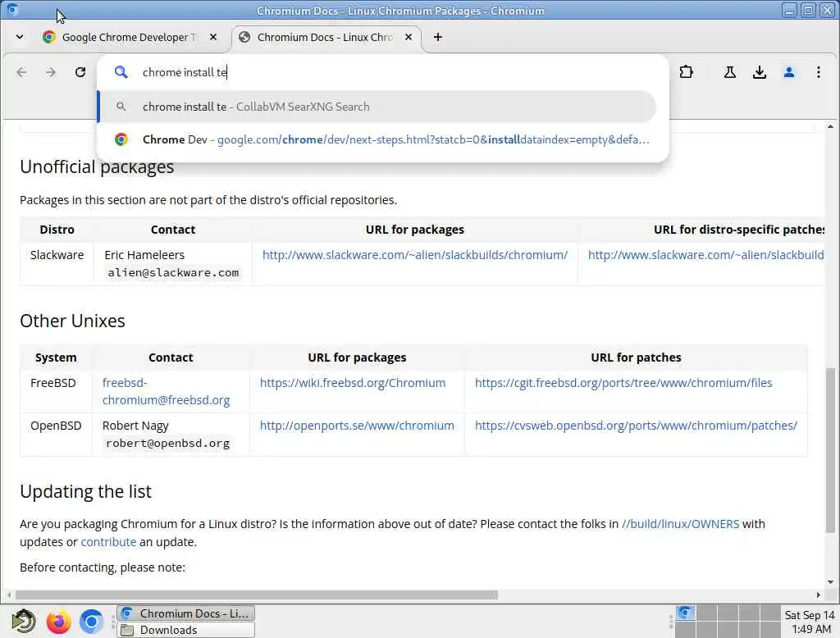This screenshot has height=638, width=840.
Task: Open the cgit.freebsd.org patches link
Action: (623, 383)
